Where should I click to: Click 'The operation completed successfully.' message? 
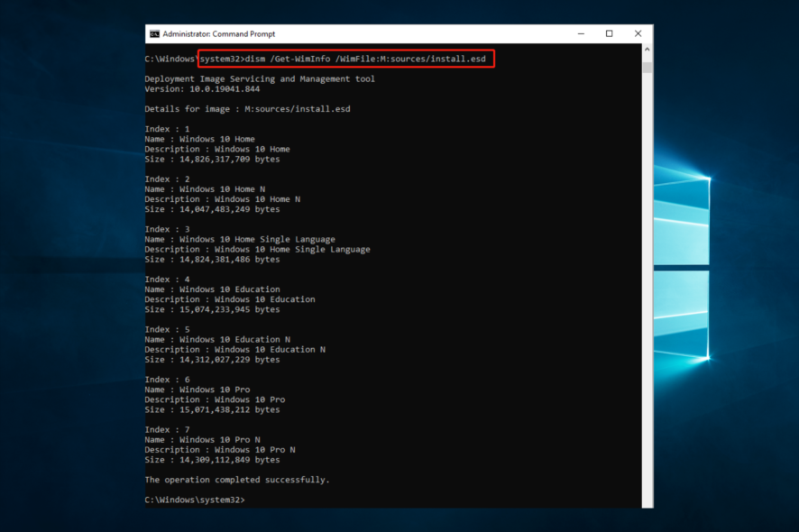237,480
